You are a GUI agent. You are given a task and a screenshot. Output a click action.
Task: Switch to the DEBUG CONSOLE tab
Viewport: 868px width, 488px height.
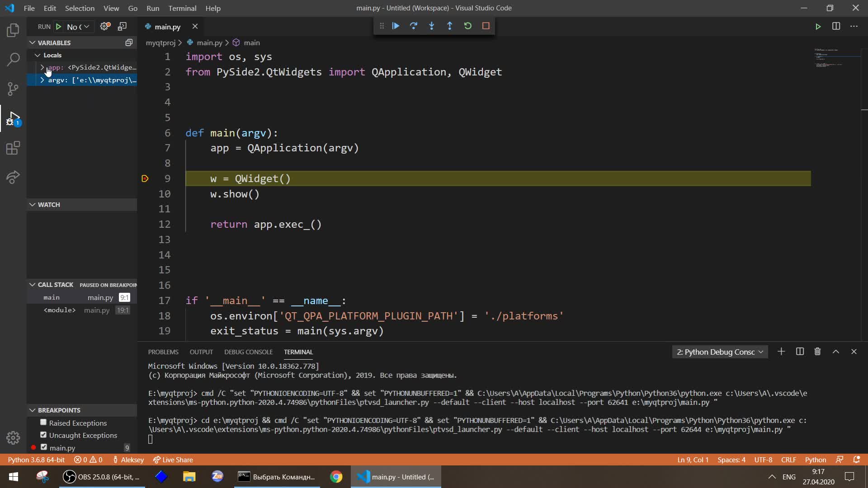[248, 352]
